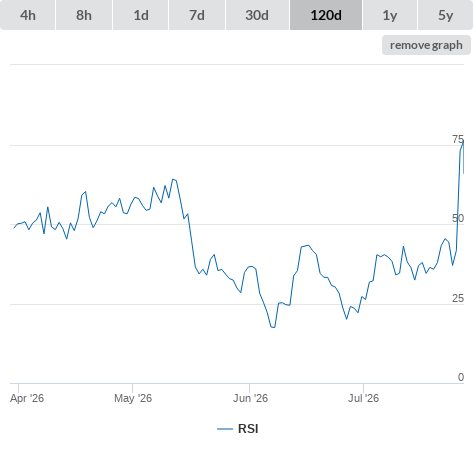
Task: Click the 50 y-axis value label
Action: [x=458, y=218]
